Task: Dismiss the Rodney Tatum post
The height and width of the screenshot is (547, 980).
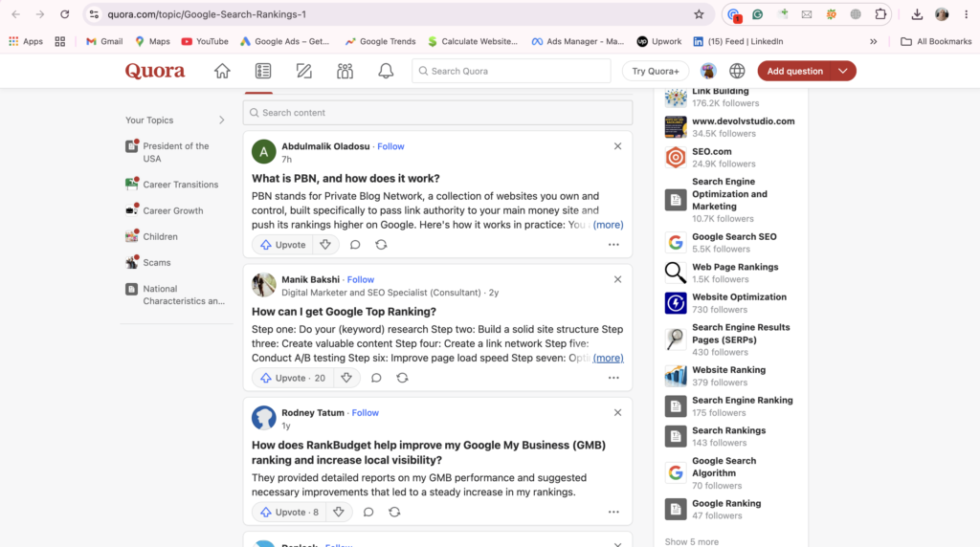Action: tap(617, 413)
